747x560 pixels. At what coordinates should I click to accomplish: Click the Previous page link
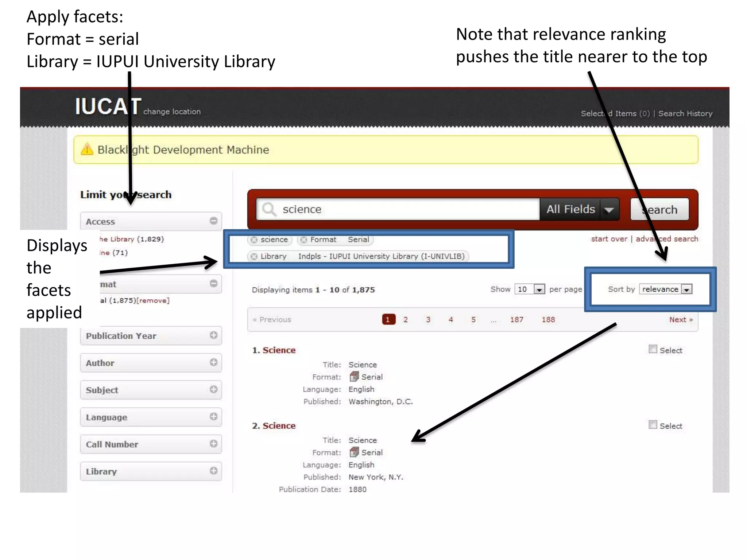coord(272,319)
